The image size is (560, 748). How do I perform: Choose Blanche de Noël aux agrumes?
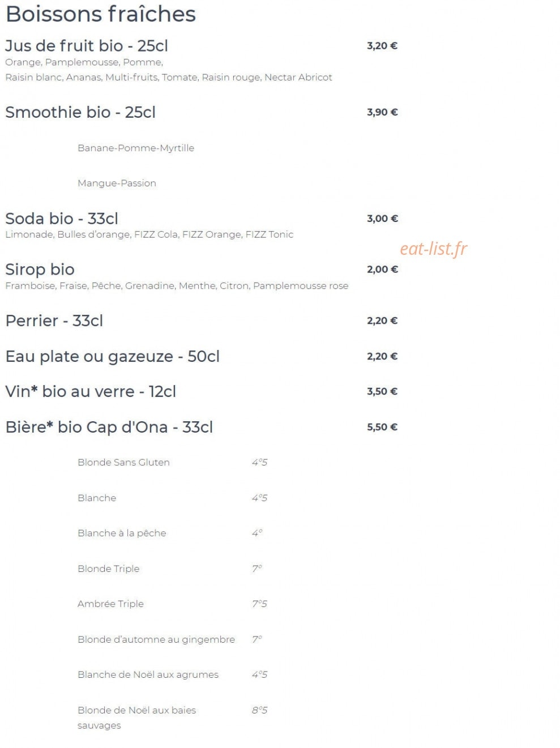148,674
